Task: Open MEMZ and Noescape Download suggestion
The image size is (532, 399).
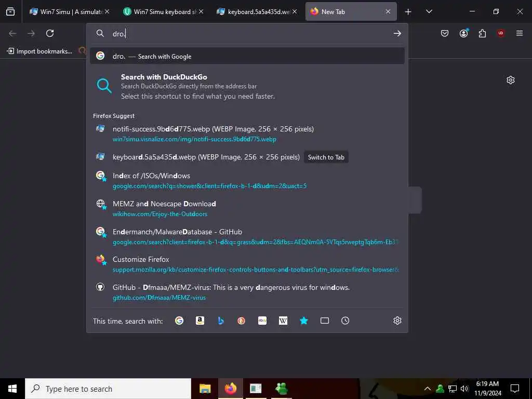Action: (247, 208)
